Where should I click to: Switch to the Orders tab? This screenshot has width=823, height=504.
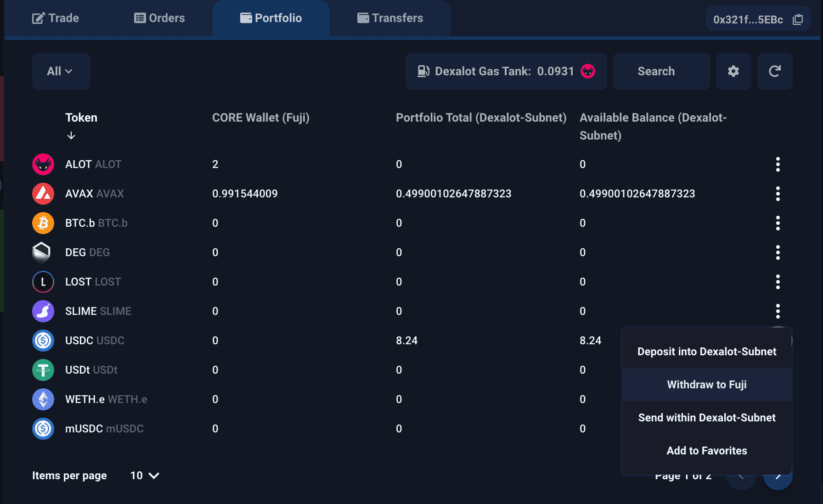[159, 18]
